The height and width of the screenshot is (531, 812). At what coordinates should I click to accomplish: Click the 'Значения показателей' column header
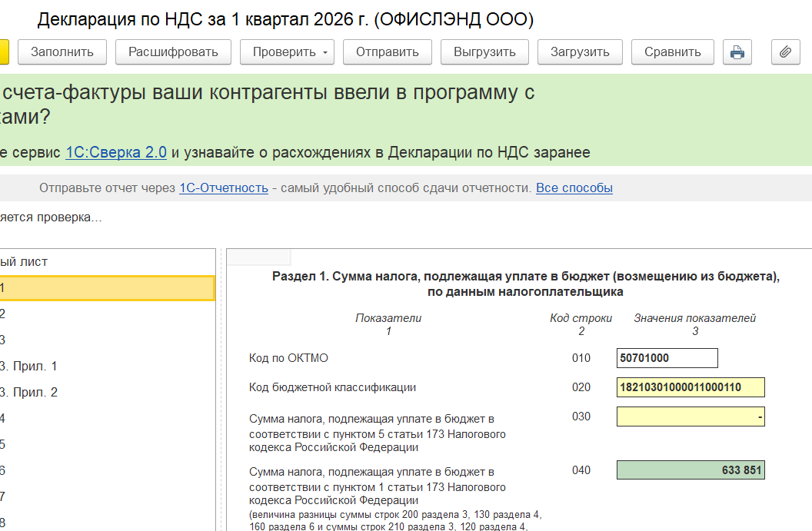coord(694,318)
